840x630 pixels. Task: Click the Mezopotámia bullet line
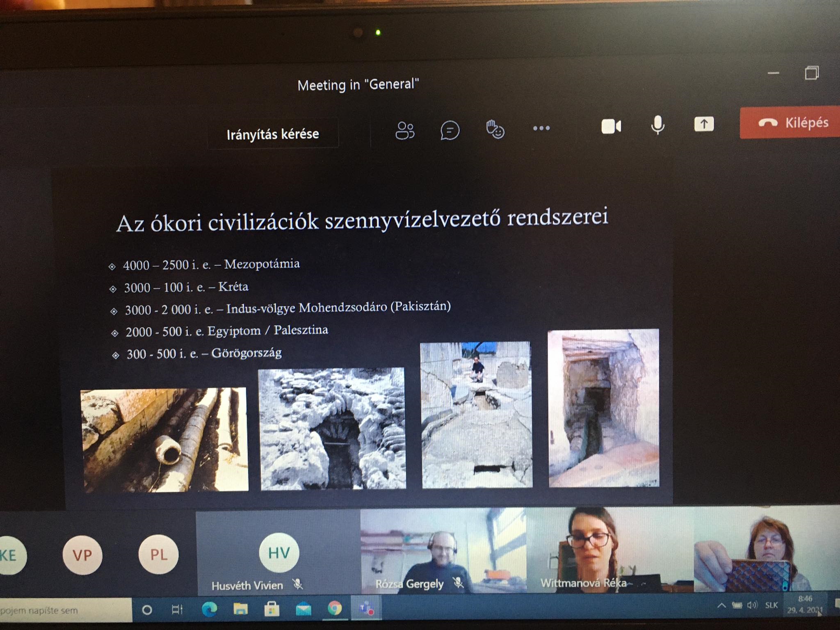[x=204, y=265]
